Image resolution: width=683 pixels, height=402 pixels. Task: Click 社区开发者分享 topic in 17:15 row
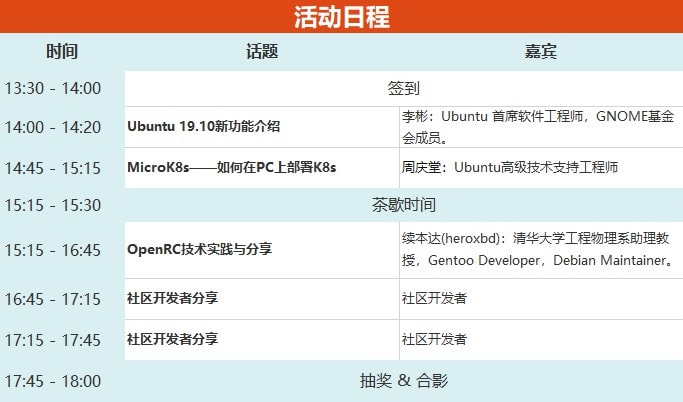pos(172,339)
